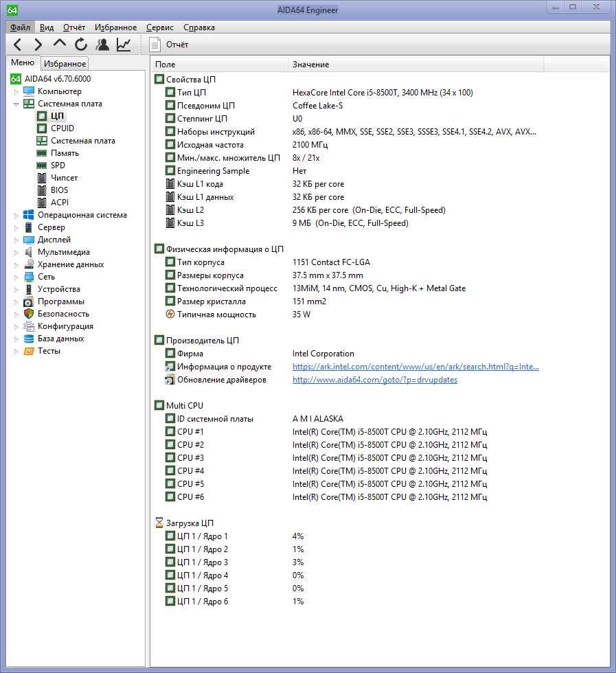Screen dimensions: 616x673
Task: Click the SPD module icon
Action: click(x=42, y=166)
